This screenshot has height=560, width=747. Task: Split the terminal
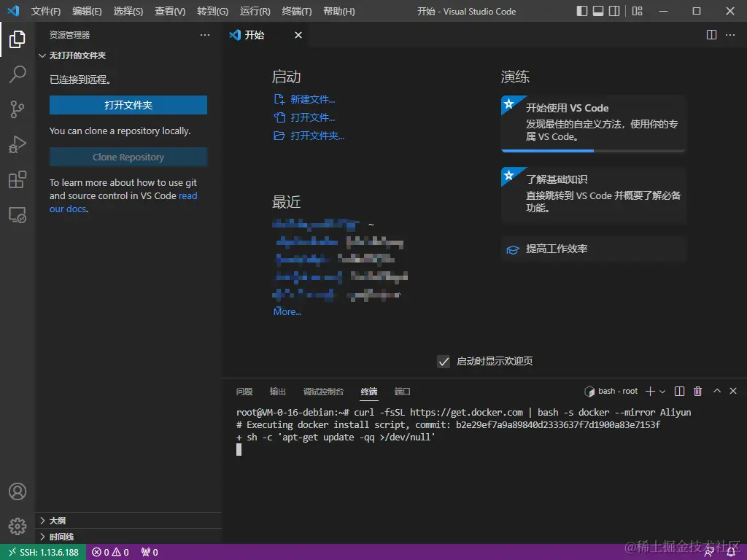(679, 392)
